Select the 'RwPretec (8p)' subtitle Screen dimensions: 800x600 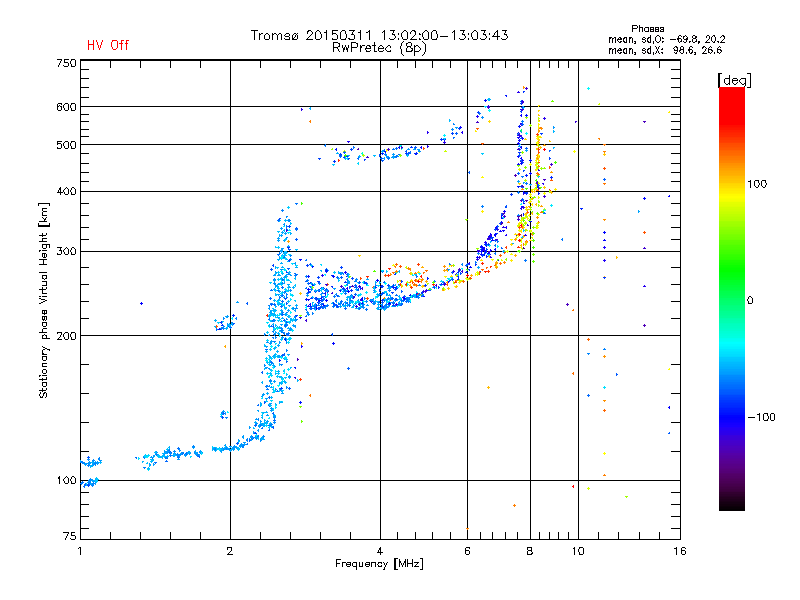379,48
